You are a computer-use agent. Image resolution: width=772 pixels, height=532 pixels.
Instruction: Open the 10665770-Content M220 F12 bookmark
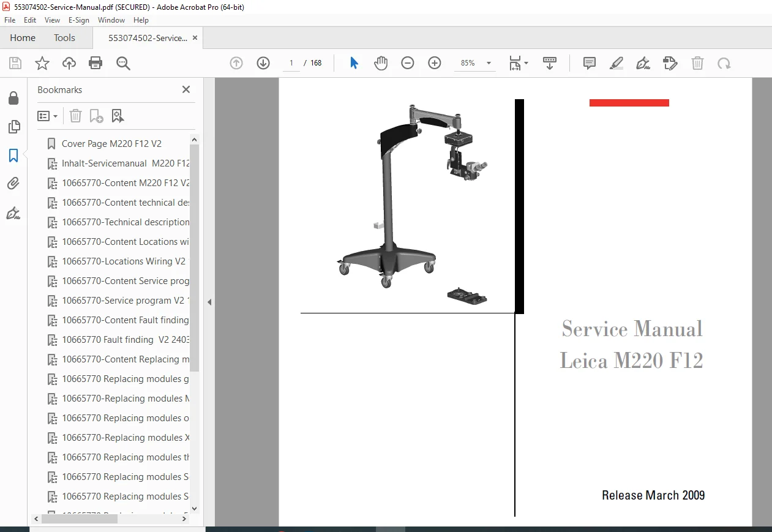[126, 183]
